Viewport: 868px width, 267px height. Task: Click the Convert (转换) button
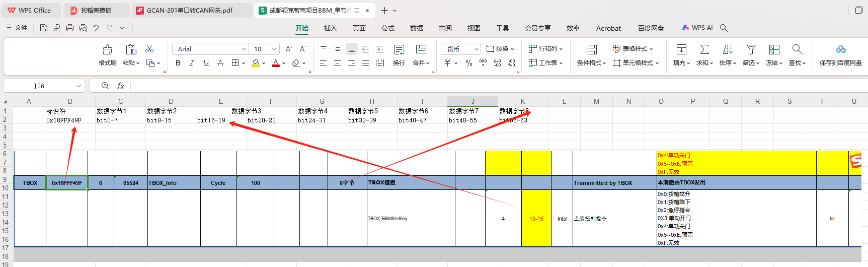(500, 49)
